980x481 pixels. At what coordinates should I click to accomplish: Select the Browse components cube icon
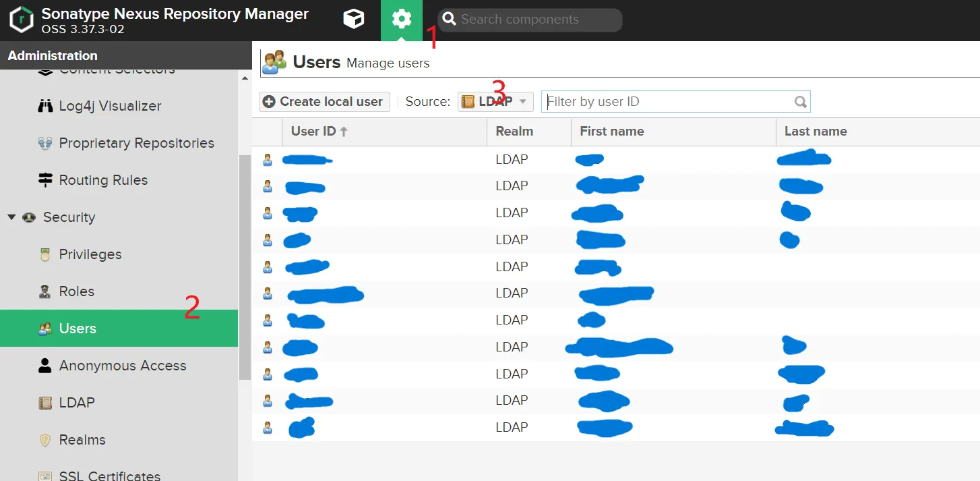(353, 20)
